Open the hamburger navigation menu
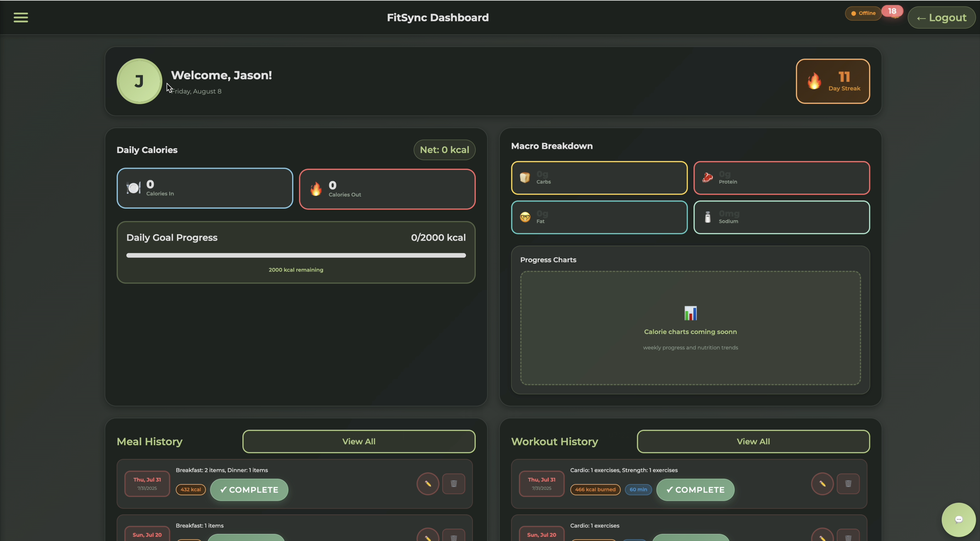The width and height of the screenshot is (980, 541). coord(20,18)
